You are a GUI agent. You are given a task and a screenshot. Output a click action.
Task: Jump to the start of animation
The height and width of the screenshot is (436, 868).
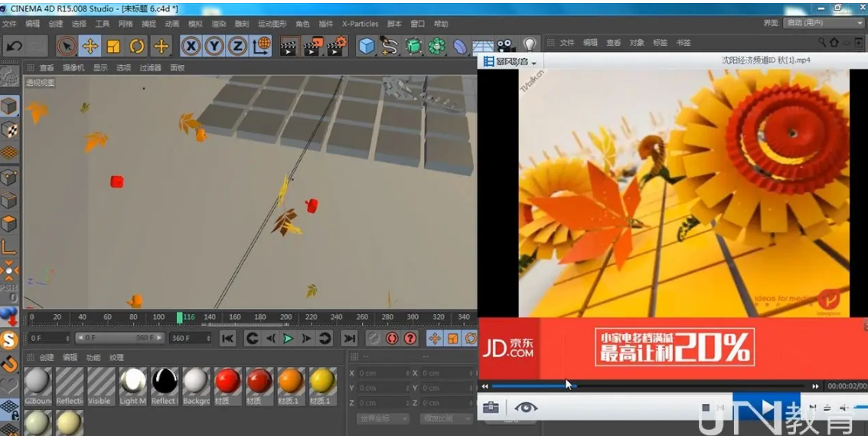(227, 339)
